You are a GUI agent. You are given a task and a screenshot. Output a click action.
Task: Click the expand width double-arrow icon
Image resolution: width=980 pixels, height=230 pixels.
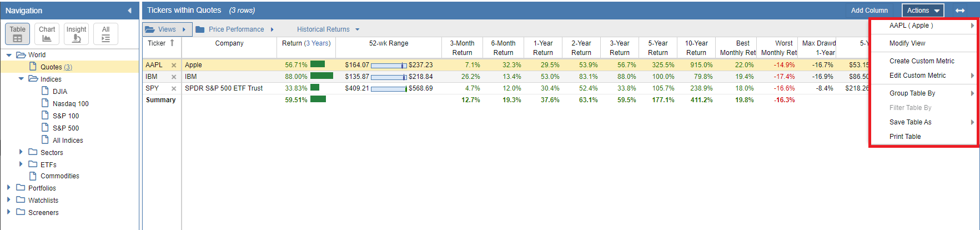pyautogui.click(x=960, y=11)
